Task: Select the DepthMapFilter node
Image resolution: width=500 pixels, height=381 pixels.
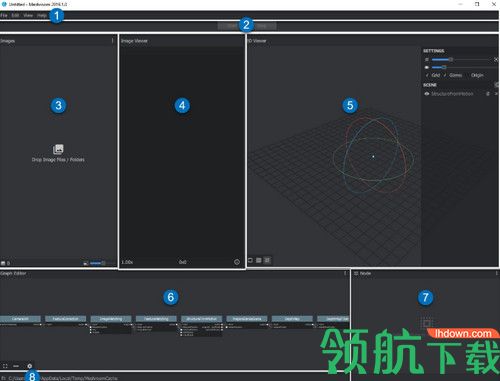Action: point(333,319)
